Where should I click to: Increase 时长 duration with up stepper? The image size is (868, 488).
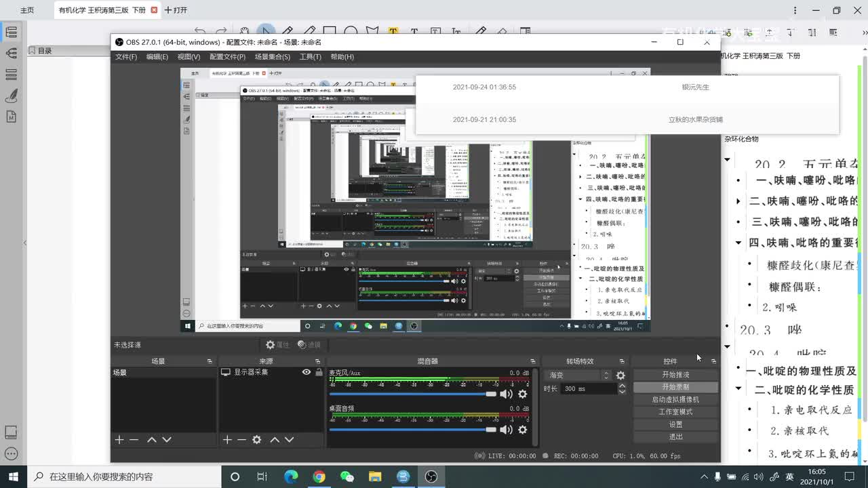pos(622,386)
